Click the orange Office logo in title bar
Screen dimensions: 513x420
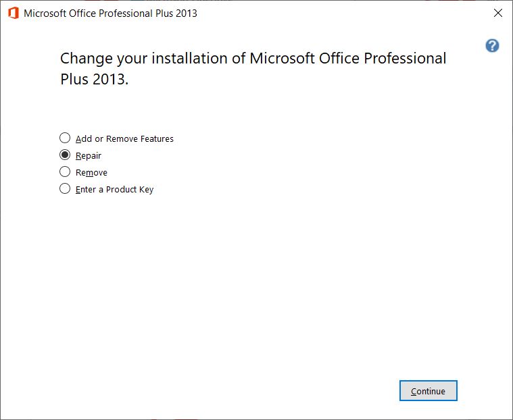click(x=14, y=14)
